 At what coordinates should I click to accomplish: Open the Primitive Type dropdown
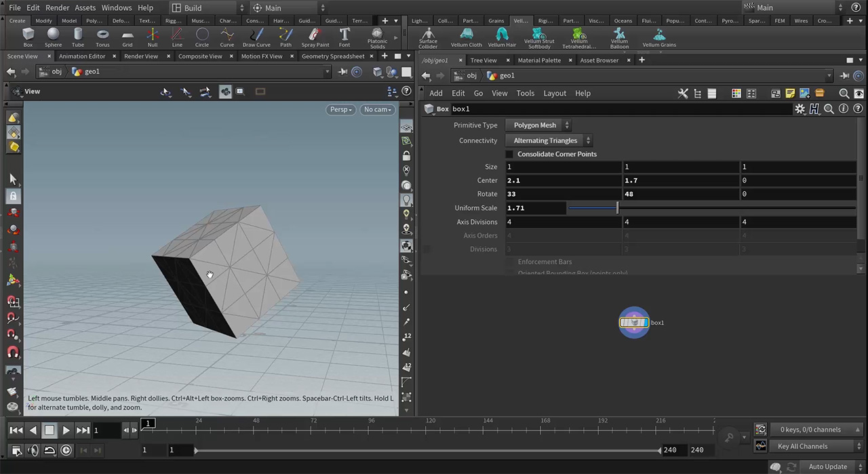538,125
